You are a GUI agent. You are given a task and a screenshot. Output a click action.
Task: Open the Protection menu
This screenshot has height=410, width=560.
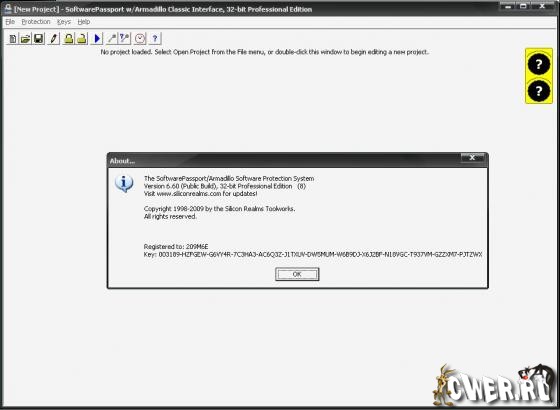click(x=36, y=22)
